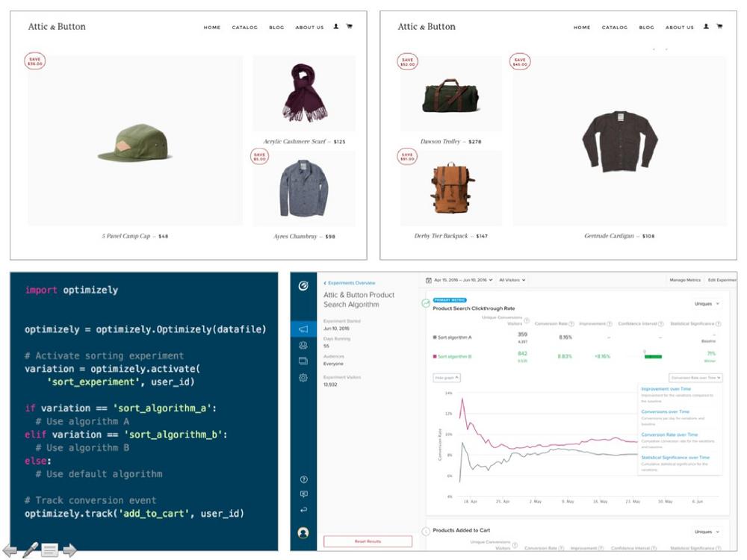The width and height of the screenshot is (747, 560).
Task: Expand the date range dropdown
Action: (459, 280)
